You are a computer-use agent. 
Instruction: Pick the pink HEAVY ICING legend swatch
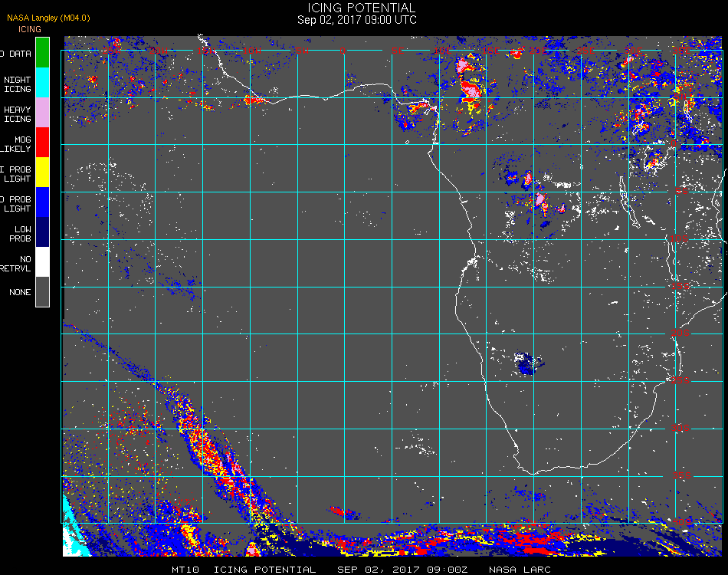tap(42, 113)
